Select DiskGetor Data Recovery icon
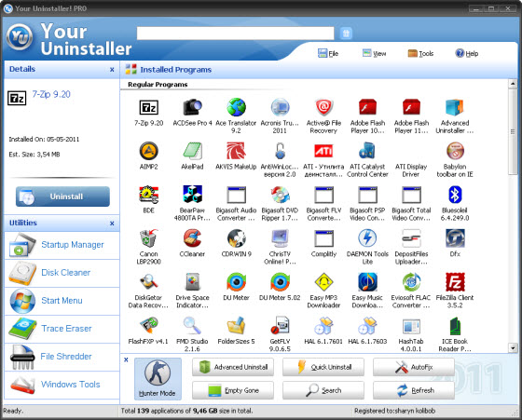Viewport: 522px width, 420px height. [x=148, y=281]
